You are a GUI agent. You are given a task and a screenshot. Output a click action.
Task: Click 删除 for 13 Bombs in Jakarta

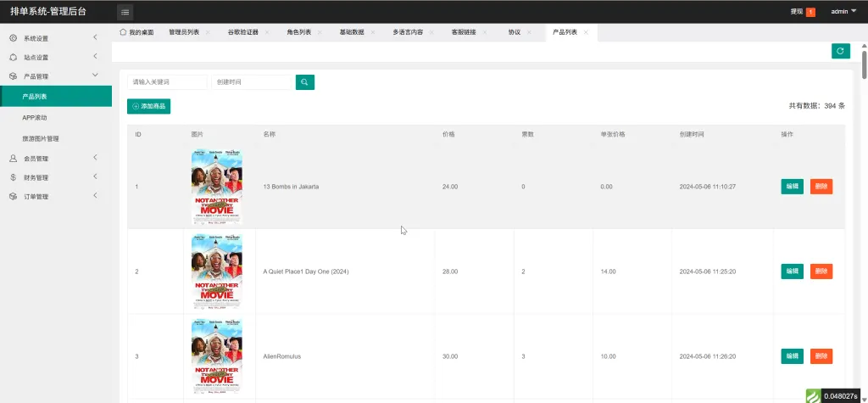pyautogui.click(x=821, y=187)
